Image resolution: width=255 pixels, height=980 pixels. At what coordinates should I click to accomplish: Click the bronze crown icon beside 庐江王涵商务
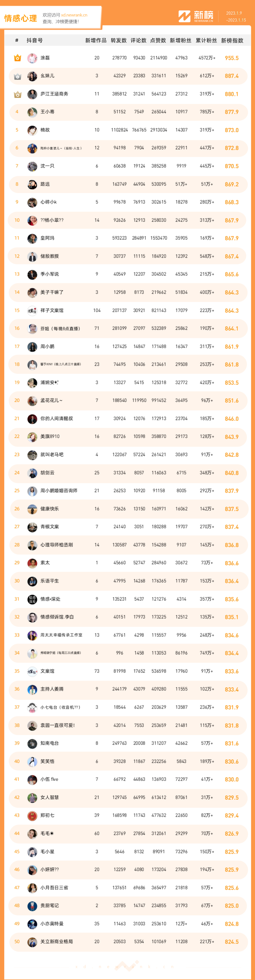click(x=17, y=94)
